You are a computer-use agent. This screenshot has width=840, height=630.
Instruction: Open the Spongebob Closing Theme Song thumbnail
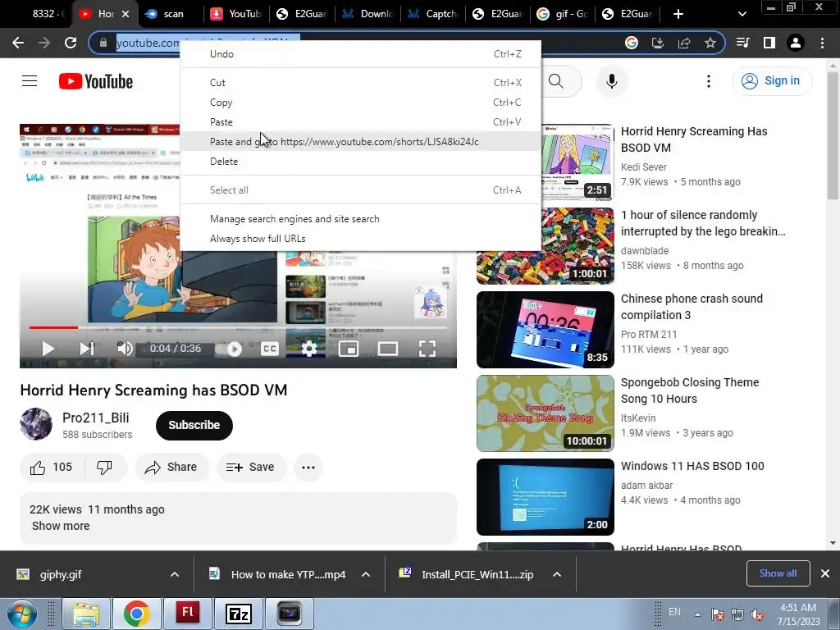pos(545,413)
